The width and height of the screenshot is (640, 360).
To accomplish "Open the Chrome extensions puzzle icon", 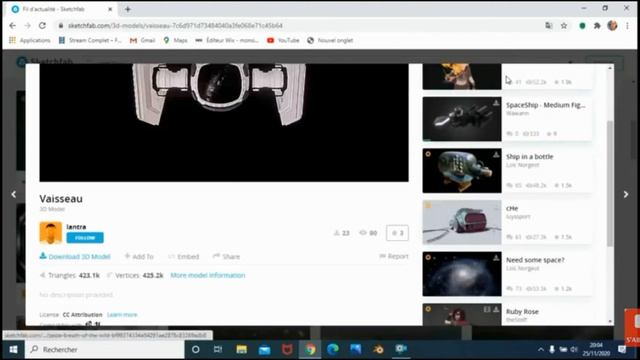I will 597,26.
